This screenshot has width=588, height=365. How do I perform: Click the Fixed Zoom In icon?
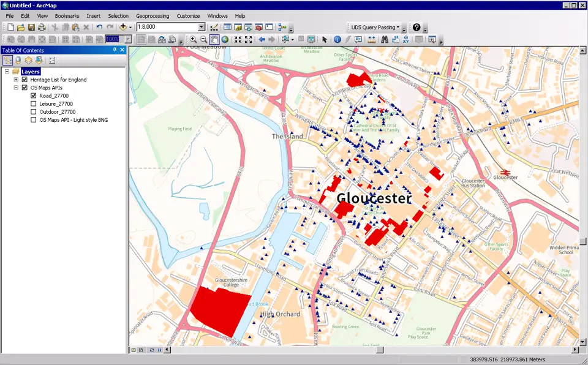(x=238, y=39)
